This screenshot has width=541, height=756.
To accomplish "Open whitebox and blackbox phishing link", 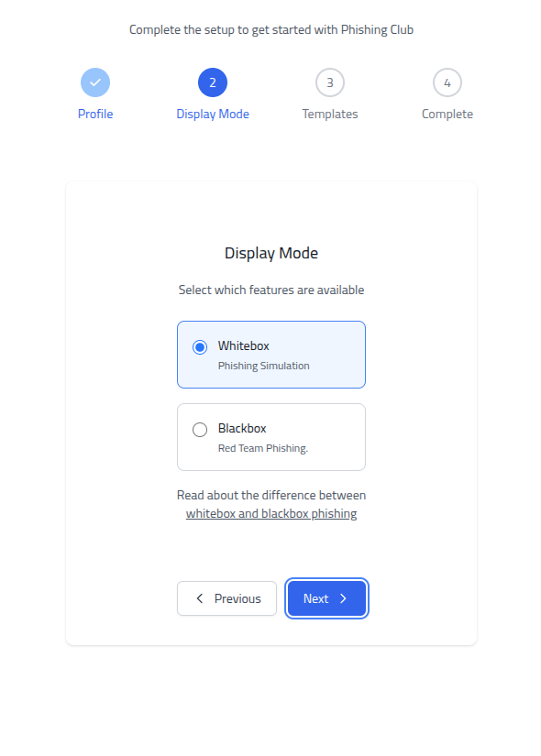I will pyautogui.click(x=271, y=513).
